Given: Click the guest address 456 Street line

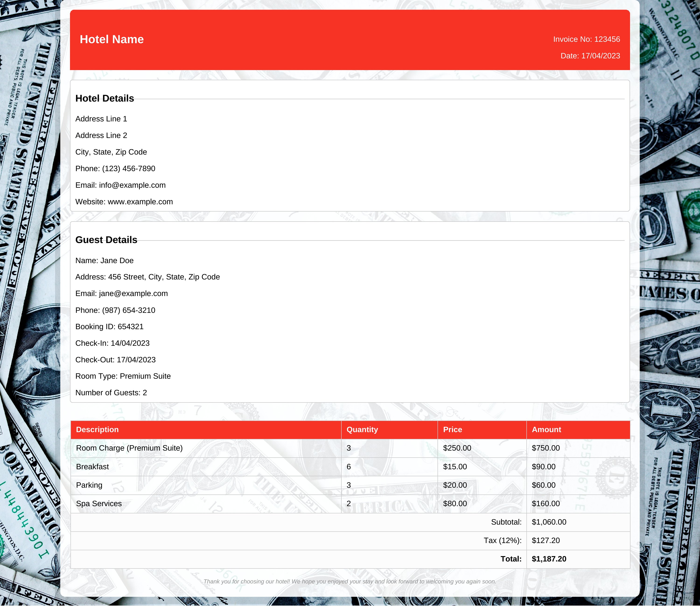Looking at the screenshot, I should [147, 277].
